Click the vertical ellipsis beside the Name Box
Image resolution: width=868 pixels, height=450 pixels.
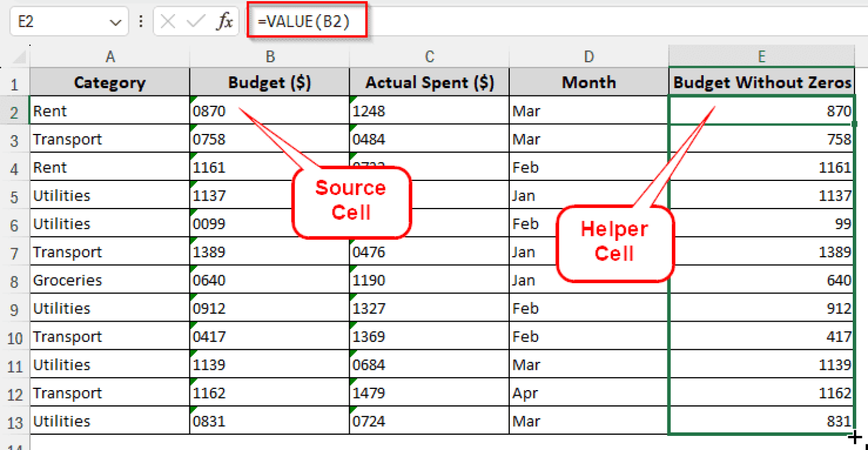click(x=140, y=21)
